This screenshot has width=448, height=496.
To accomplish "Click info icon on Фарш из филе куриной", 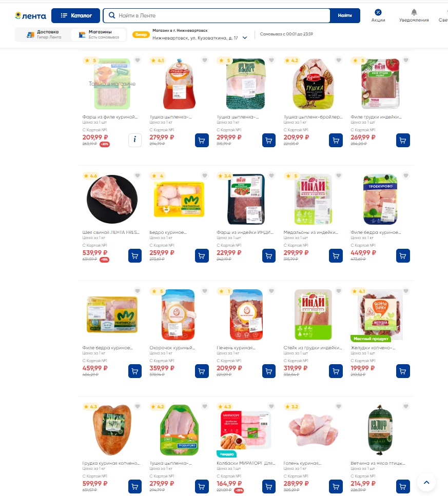I will pos(135,141).
